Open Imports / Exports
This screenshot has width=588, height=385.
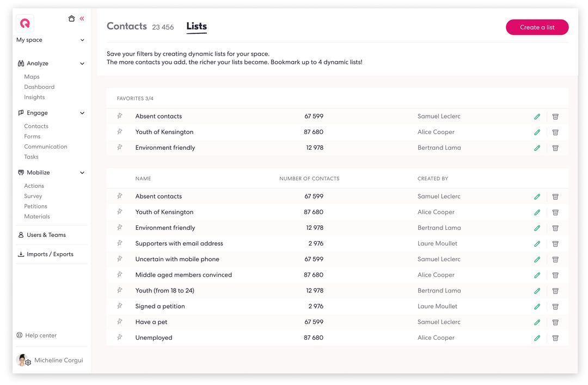point(49,253)
